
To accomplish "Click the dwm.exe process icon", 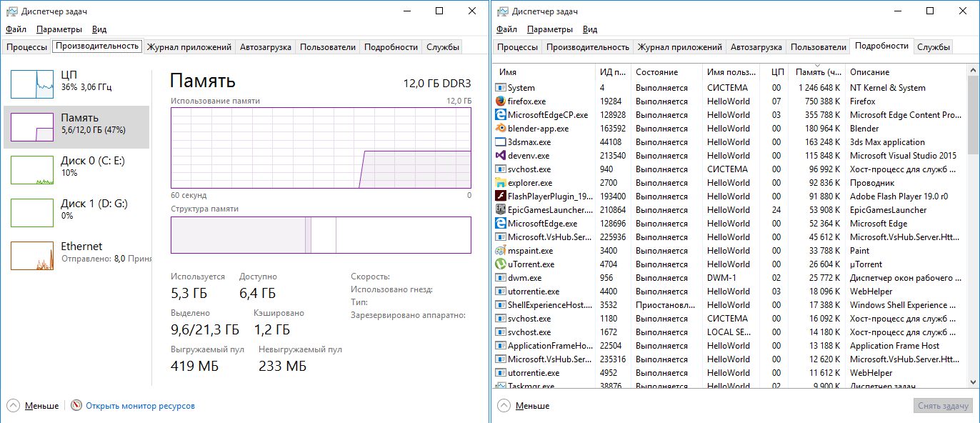I will point(500,278).
